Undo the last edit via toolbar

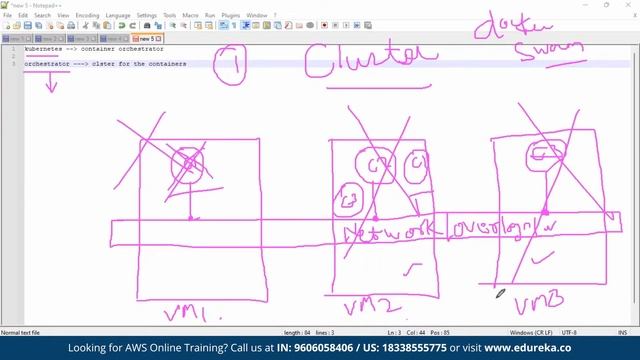(x=122, y=26)
